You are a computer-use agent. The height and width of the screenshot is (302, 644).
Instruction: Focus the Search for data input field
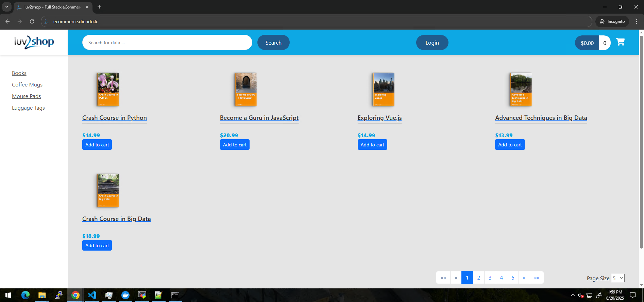pyautogui.click(x=167, y=43)
